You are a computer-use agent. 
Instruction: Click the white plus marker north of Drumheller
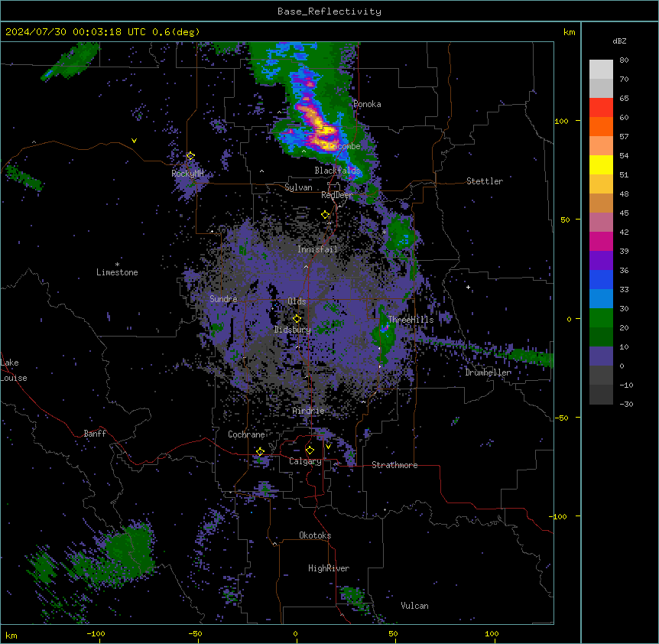coord(468,287)
